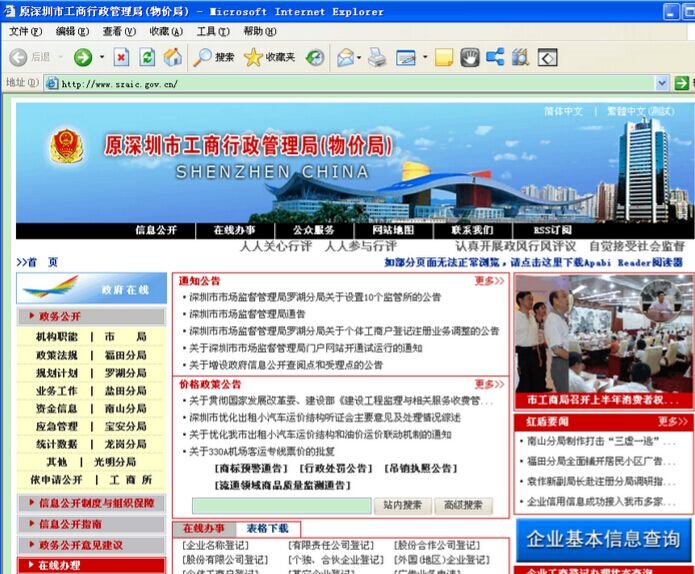This screenshot has height=574, width=695.
Task: Open the Mail button dropdown arrow
Action: click(x=359, y=57)
